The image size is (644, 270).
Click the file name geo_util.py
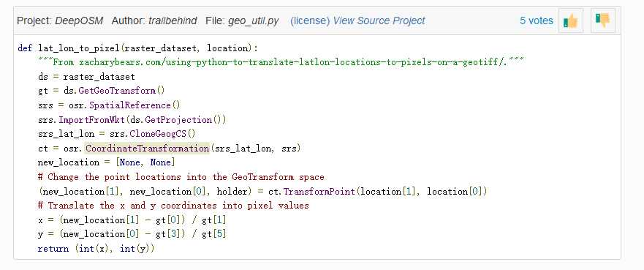[253, 20]
